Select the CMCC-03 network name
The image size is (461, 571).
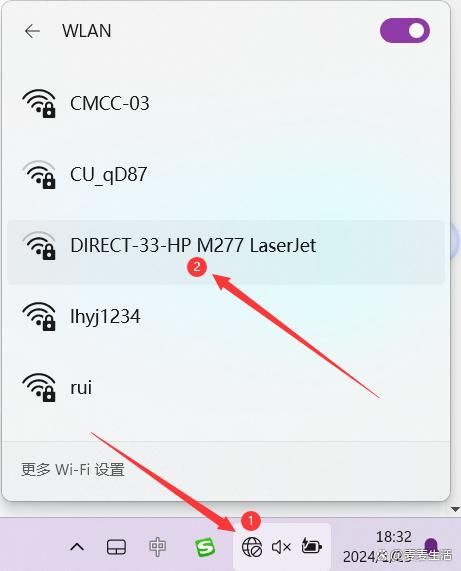(x=110, y=103)
